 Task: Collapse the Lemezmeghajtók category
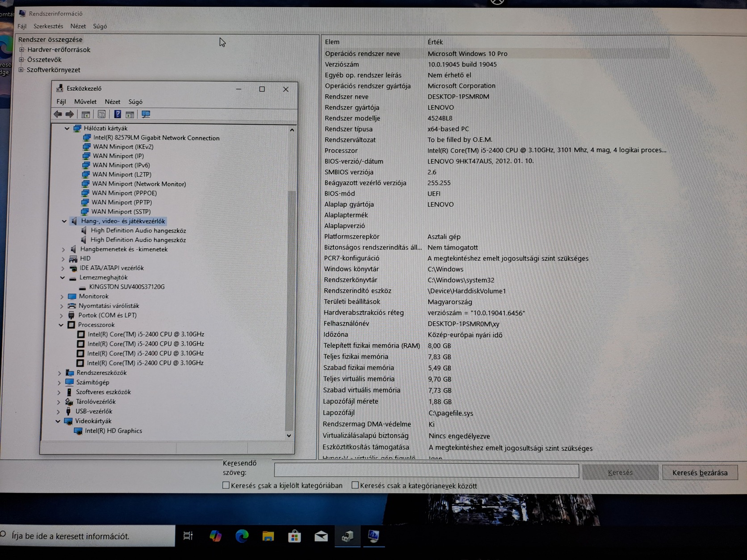point(63,278)
